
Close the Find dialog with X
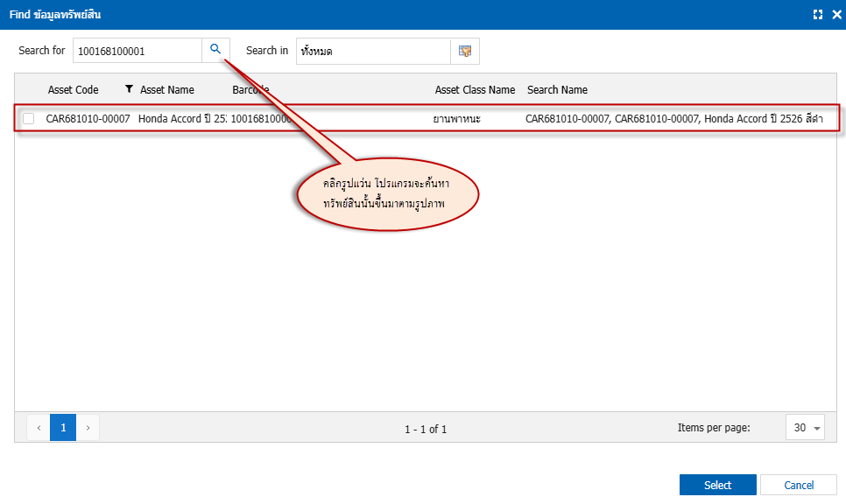click(835, 15)
